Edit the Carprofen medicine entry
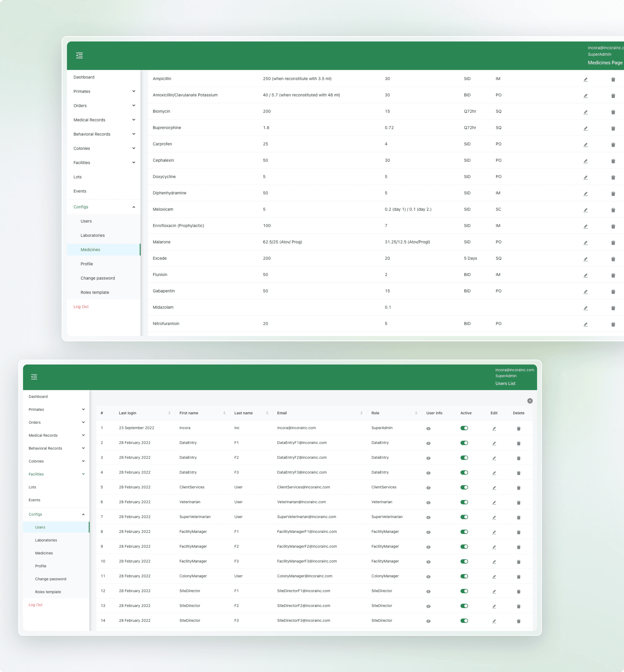 click(586, 145)
